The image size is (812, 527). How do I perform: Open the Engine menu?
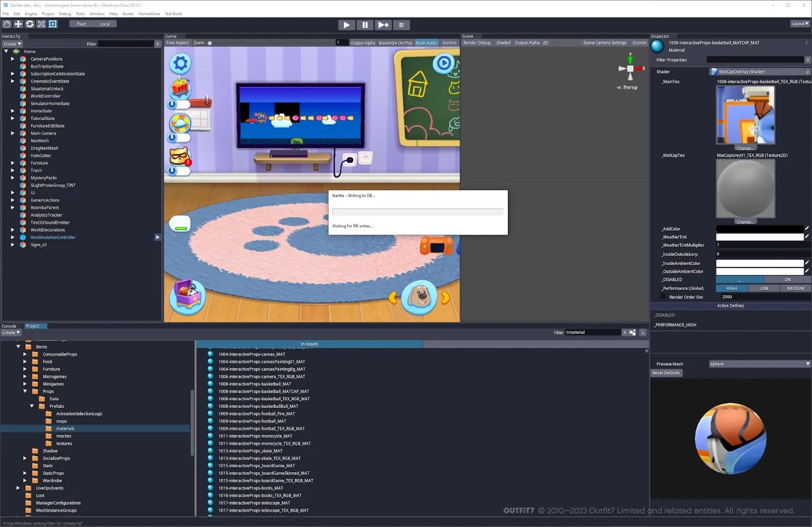[x=32, y=14]
